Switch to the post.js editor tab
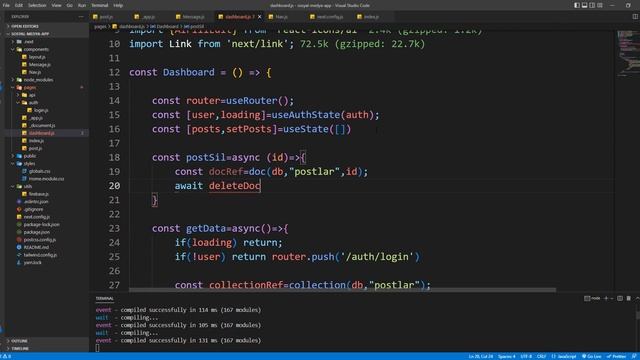This screenshot has width=640, height=360. coord(106,17)
